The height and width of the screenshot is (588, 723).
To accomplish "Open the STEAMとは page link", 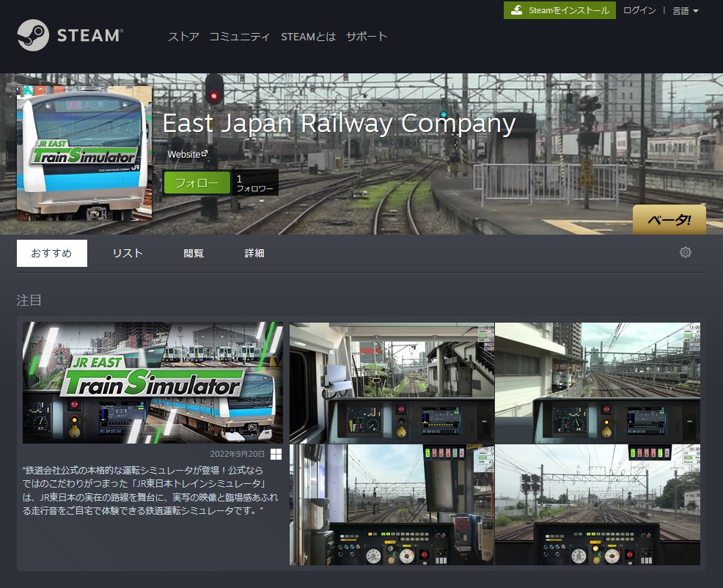I will point(308,37).
